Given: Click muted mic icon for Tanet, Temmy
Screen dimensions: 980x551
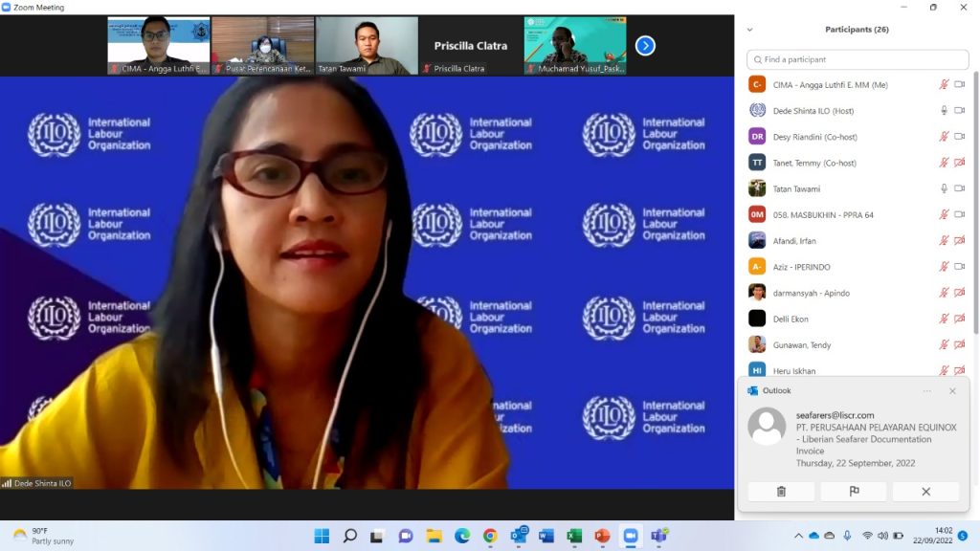Looking at the screenshot, I should tap(944, 163).
